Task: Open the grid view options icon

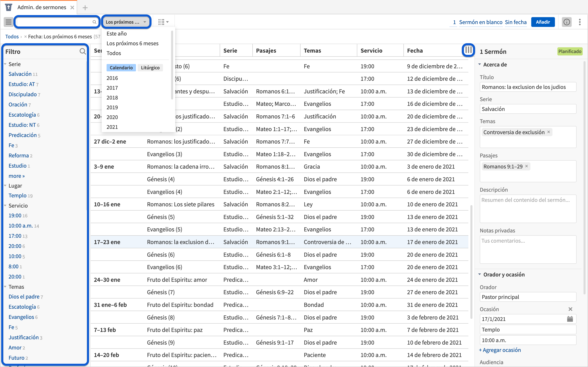Action: [163, 22]
